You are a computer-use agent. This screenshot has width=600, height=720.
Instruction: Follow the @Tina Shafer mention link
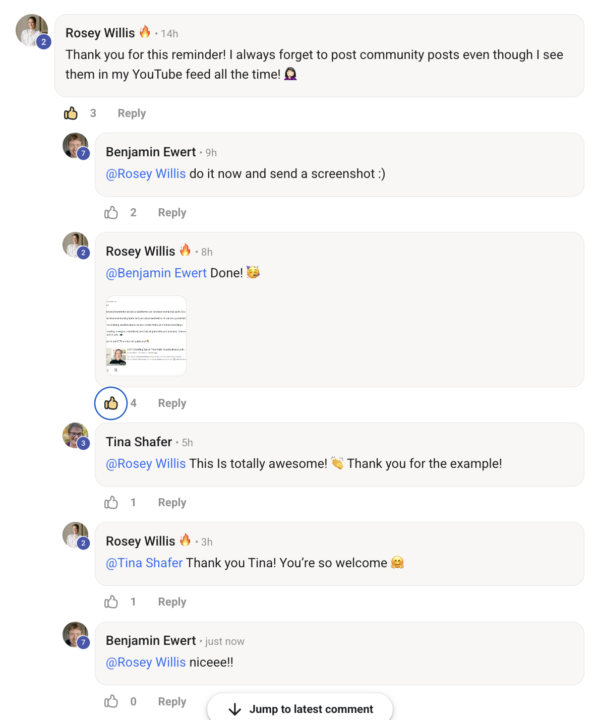click(144, 563)
